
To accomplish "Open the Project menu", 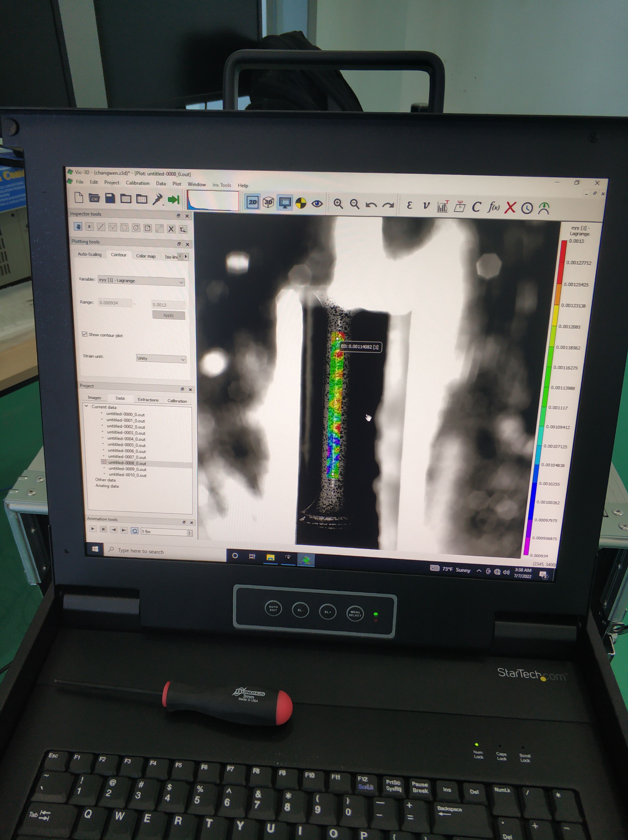I will pyautogui.click(x=112, y=183).
